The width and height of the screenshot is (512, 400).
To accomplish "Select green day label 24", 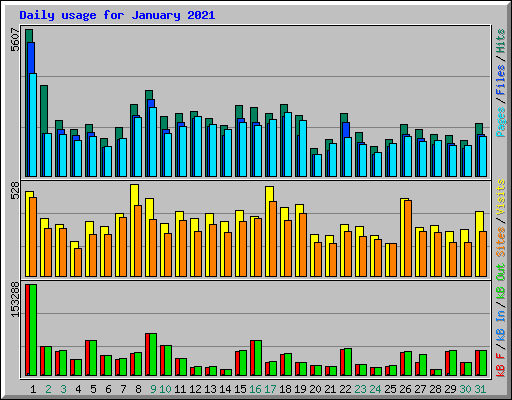I will (x=375, y=389).
